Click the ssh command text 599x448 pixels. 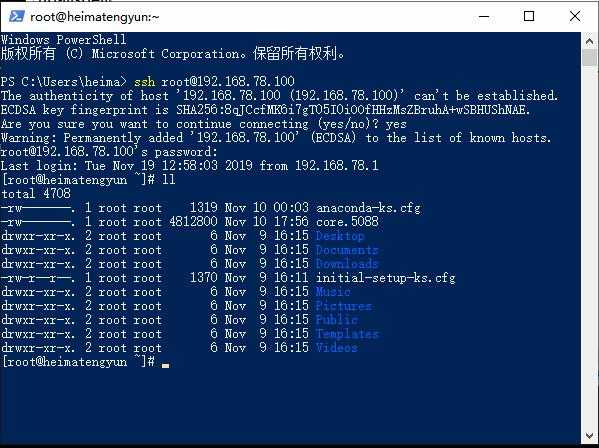point(144,82)
